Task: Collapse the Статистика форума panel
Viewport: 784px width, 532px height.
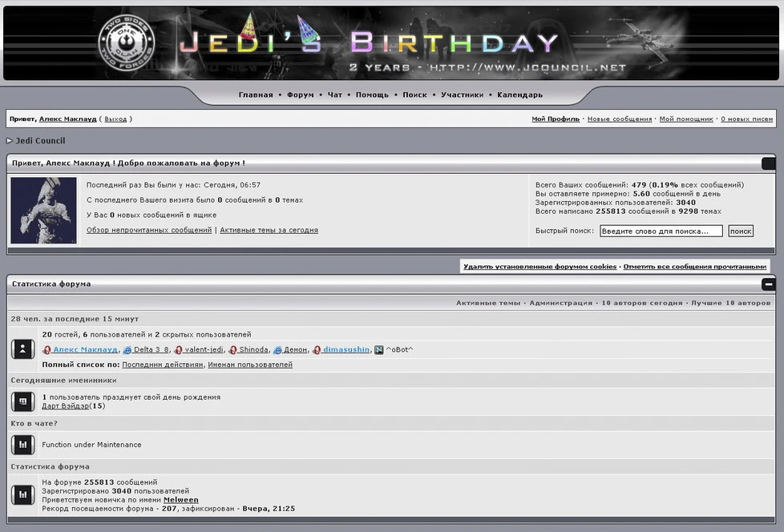Action: [x=768, y=284]
